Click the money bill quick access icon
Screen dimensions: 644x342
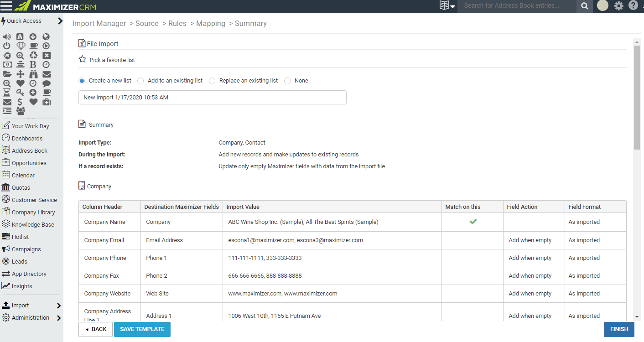click(x=7, y=65)
